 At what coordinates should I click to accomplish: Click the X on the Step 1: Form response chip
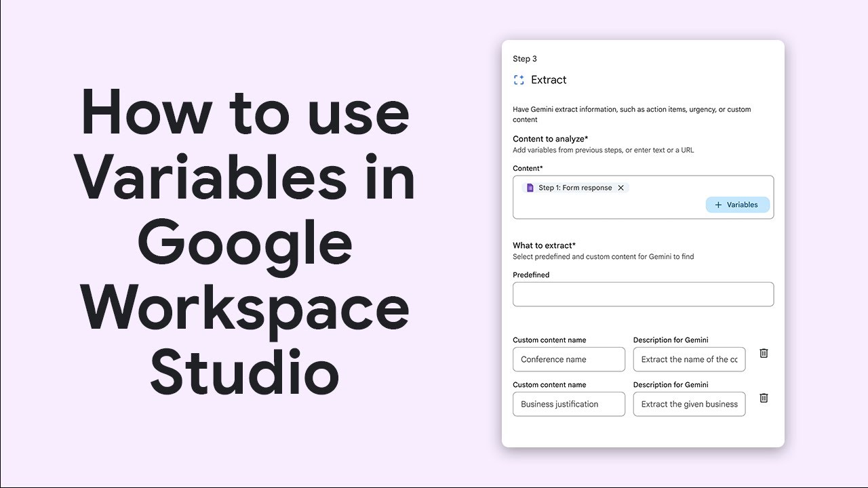click(621, 188)
